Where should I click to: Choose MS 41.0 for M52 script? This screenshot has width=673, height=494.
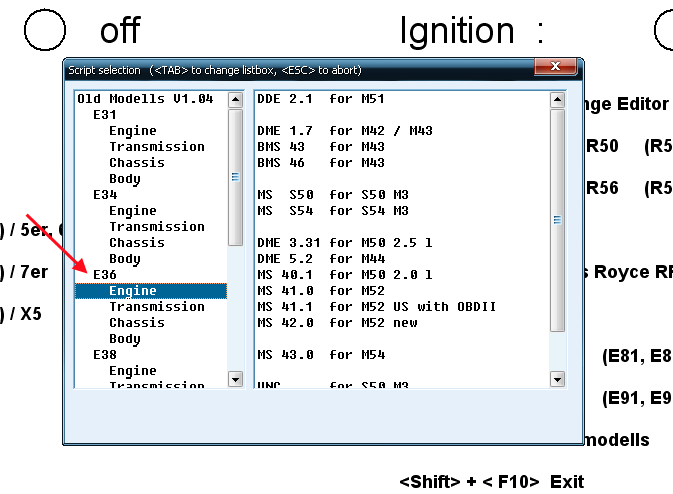pyautogui.click(x=321, y=291)
